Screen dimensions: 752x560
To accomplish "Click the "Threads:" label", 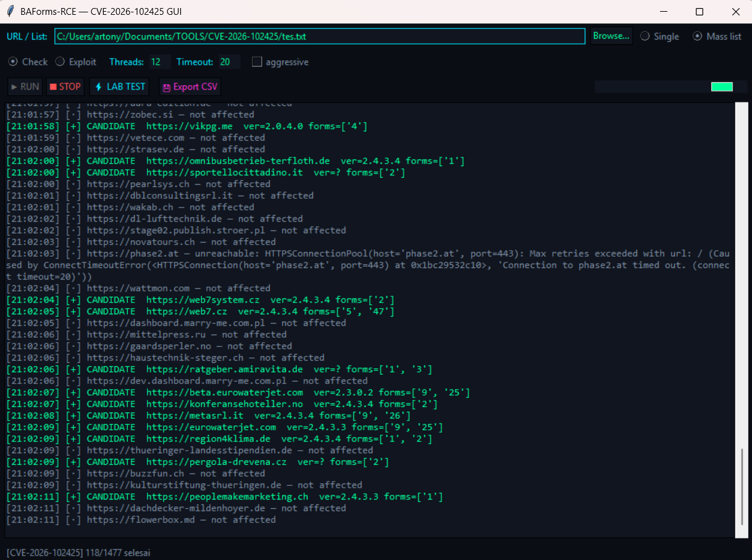I will pyautogui.click(x=127, y=62).
